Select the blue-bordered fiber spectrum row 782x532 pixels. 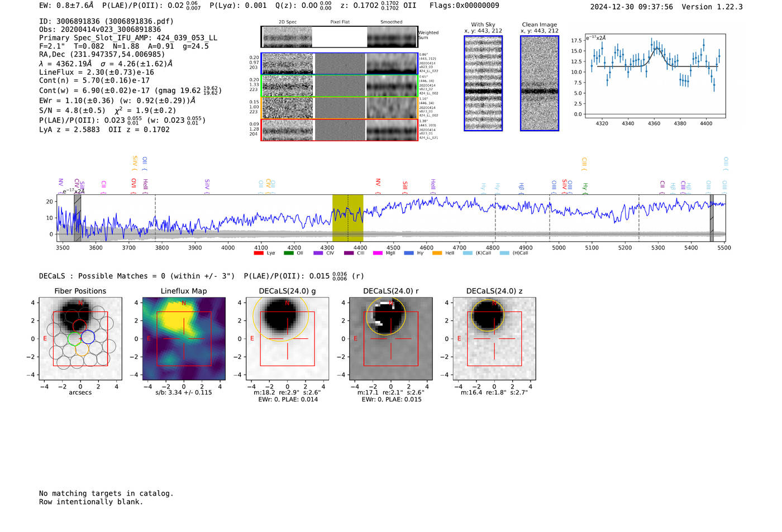click(339, 64)
